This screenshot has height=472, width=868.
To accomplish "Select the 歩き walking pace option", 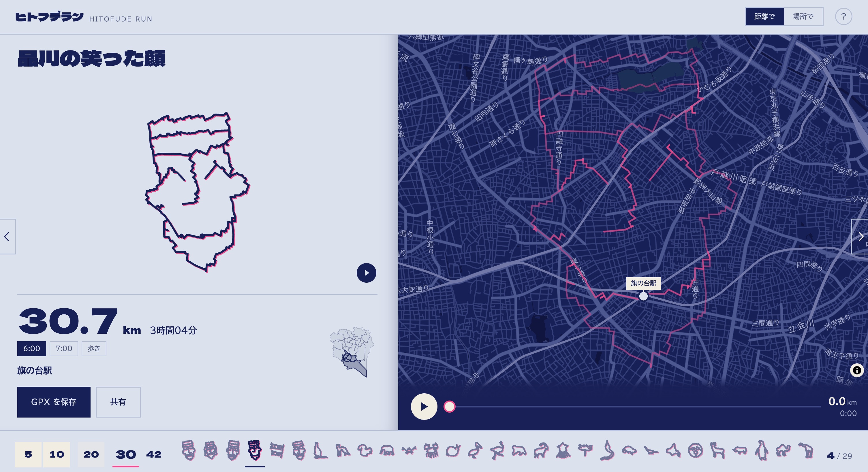I will [94, 348].
